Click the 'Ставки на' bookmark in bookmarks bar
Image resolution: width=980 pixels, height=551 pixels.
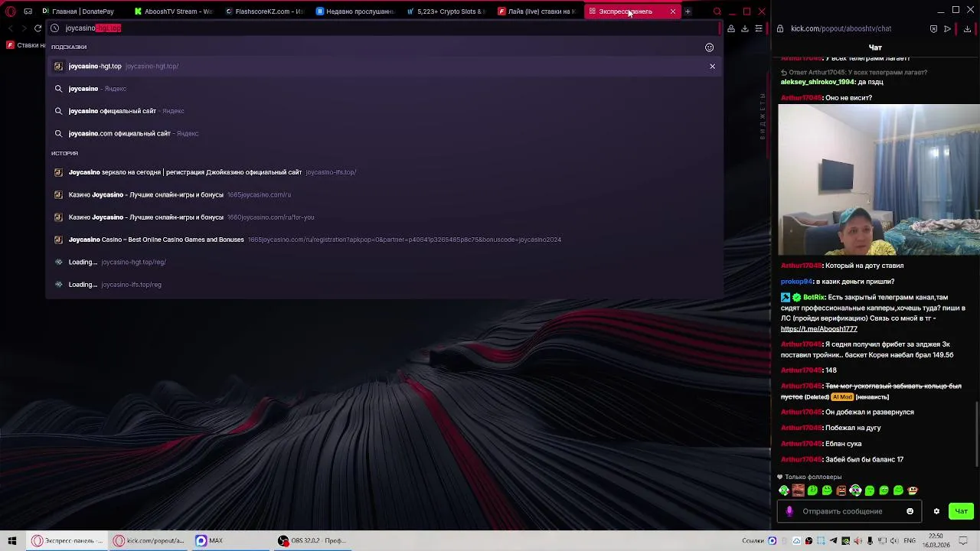[x=26, y=45]
